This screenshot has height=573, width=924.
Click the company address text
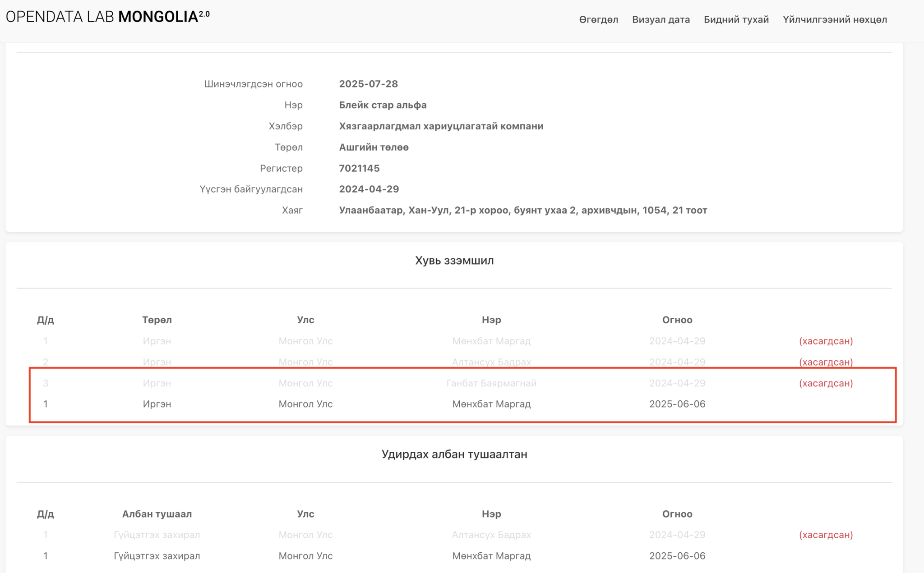pos(522,210)
